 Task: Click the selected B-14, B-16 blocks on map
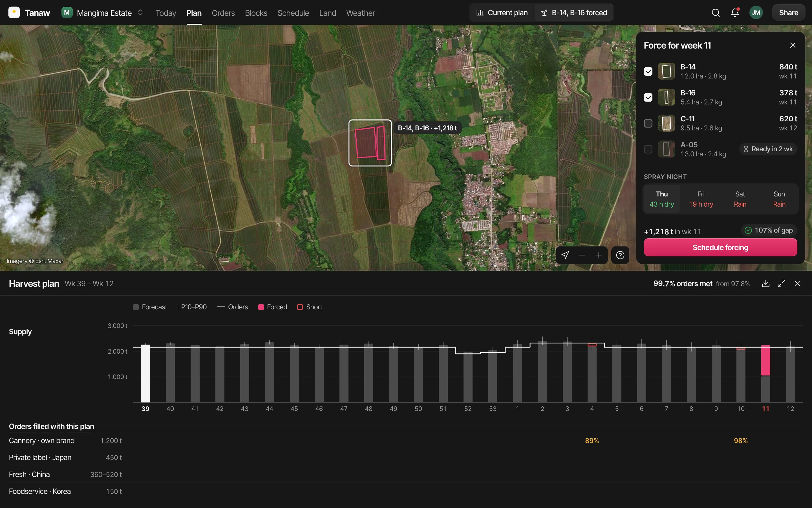coord(370,143)
